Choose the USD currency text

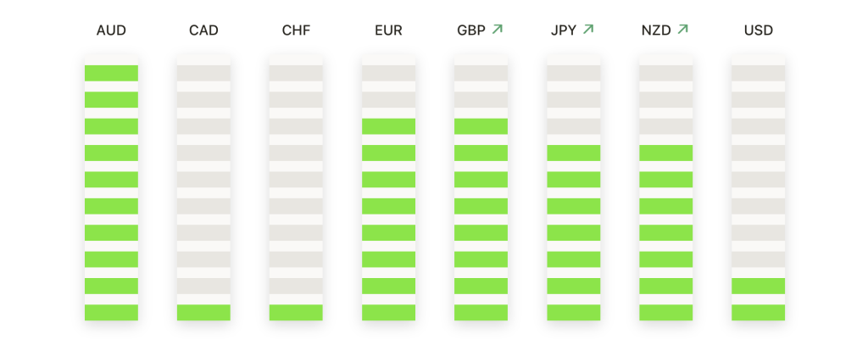[x=759, y=31]
